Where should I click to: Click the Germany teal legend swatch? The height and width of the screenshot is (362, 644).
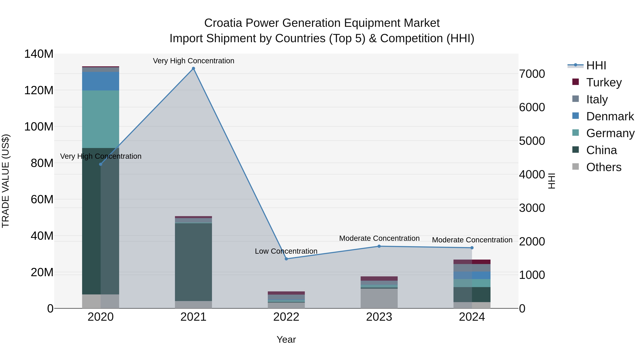[575, 132]
